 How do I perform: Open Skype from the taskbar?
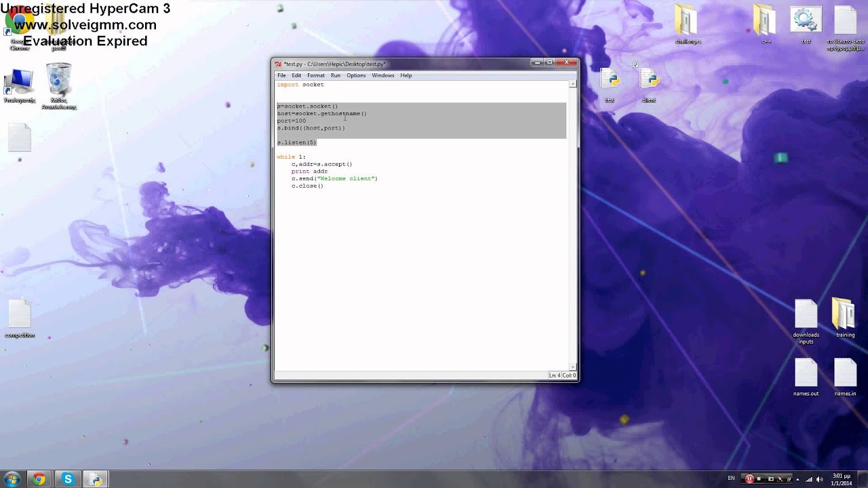68,479
